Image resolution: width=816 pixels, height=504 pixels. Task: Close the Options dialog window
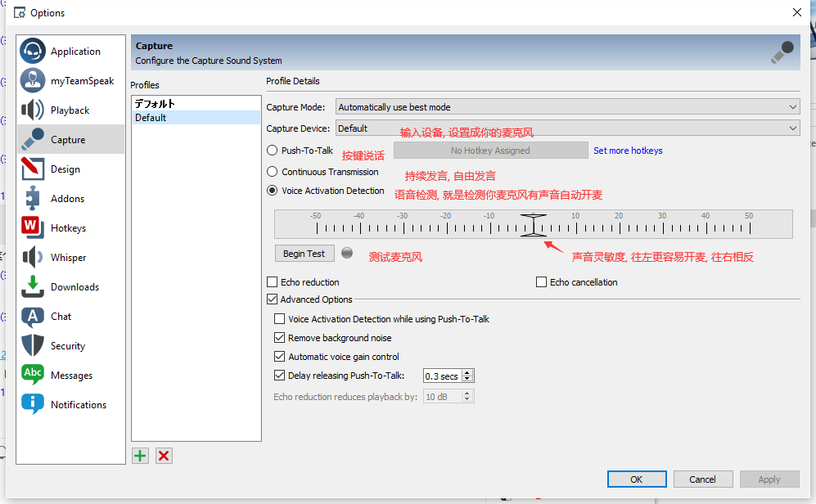(x=796, y=12)
